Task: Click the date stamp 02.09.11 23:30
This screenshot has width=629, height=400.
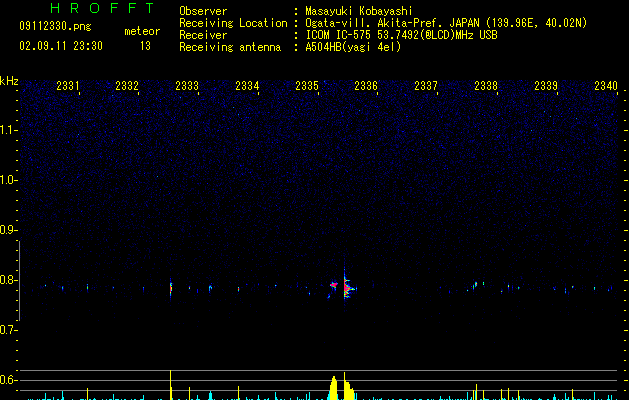Action: (x=61, y=46)
